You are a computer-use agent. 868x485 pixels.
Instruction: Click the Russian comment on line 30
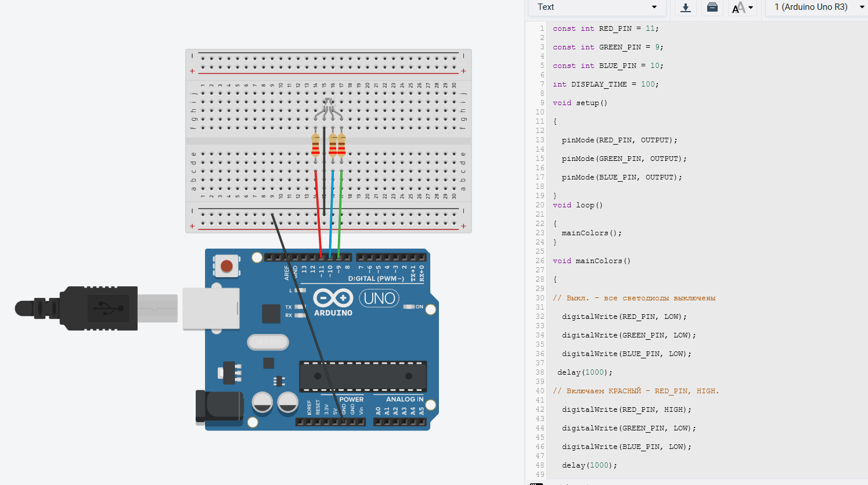point(634,298)
